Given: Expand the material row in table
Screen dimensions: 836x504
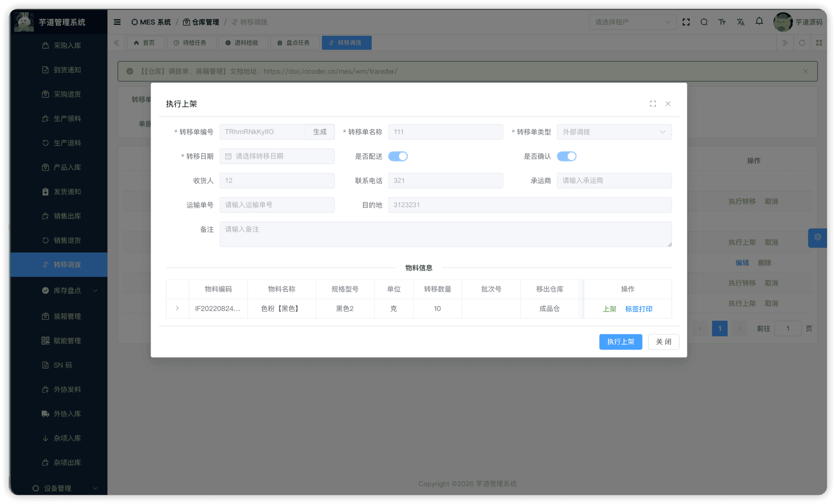Looking at the screenshot, I should [178, 309].
